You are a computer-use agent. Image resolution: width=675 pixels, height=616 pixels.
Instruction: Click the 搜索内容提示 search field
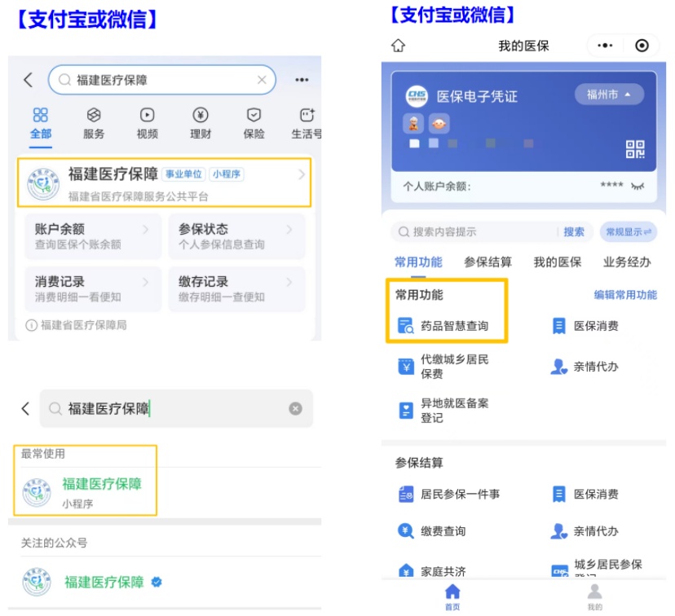474,232
